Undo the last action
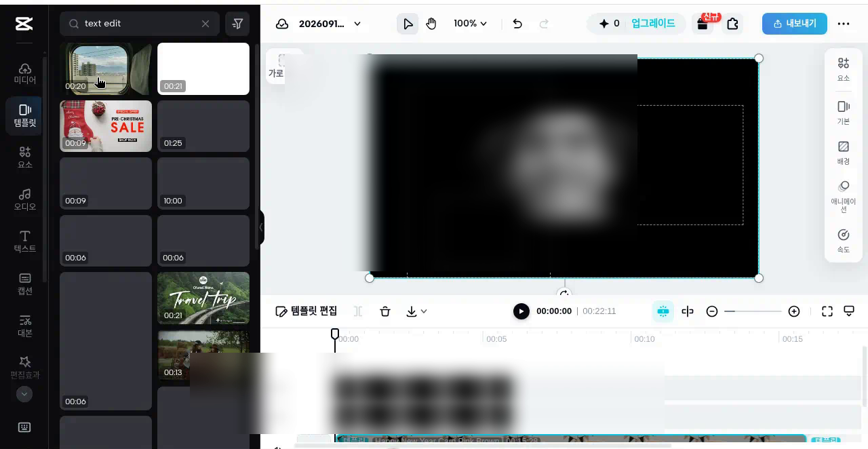The width and height of the screenshot is (868, 449). pyautogui.click(x=517, y=24)
